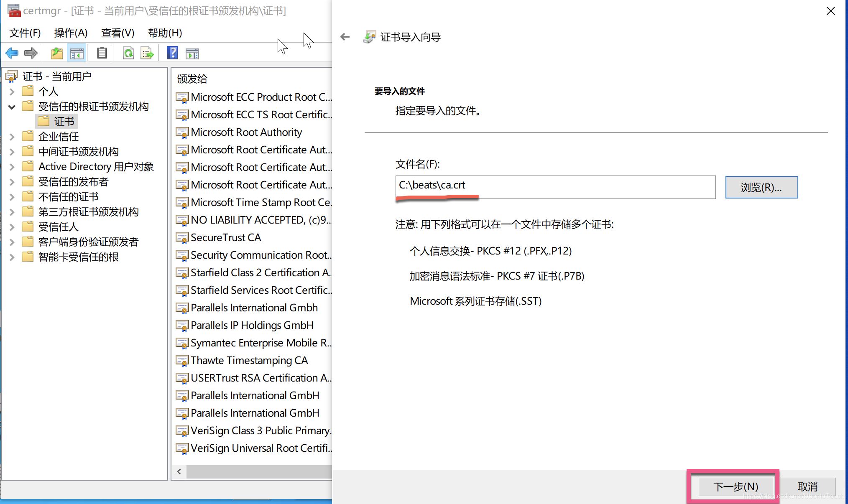
Task: Click the 下一步(N) button
Action: point(735,486)
